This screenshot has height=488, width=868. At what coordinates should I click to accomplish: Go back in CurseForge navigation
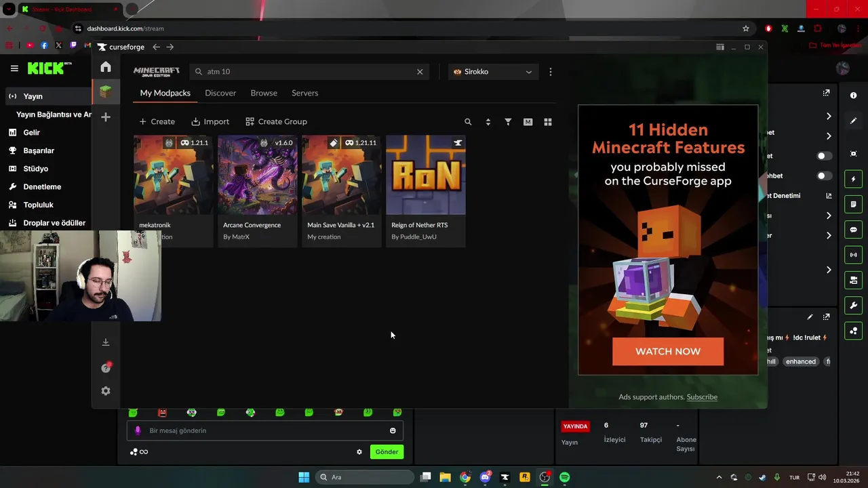pyautogui.click(x=156, y=47)
